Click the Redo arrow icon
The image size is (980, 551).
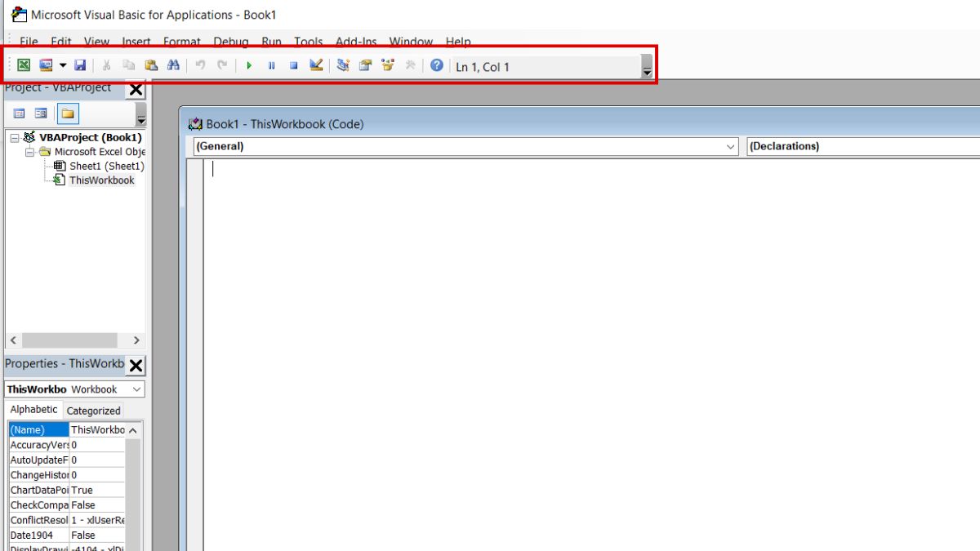pos(222,66)
